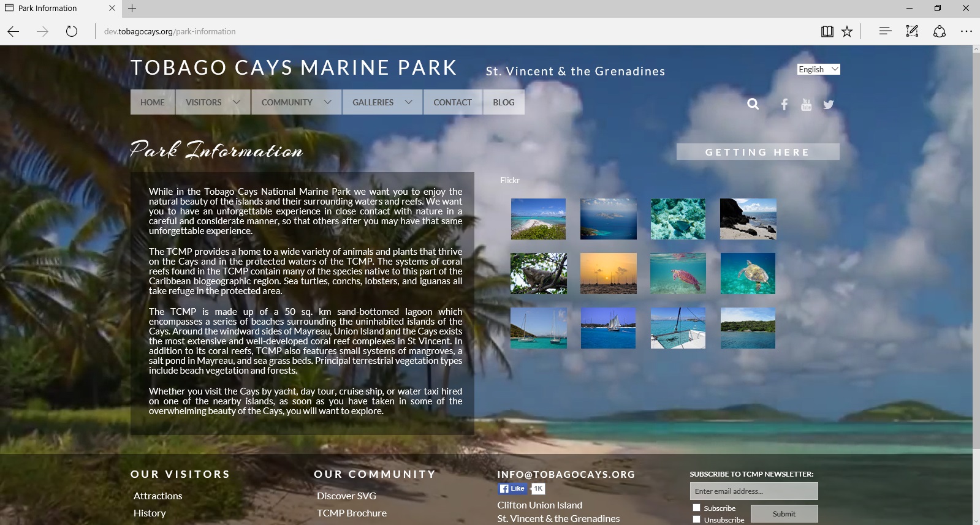Expand the Community menu chevron
The image size is (980, 525).
point(328,102)
